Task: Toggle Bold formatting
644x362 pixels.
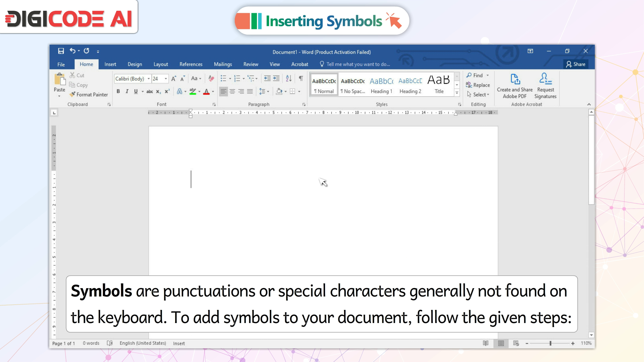Action: point(118,91)
